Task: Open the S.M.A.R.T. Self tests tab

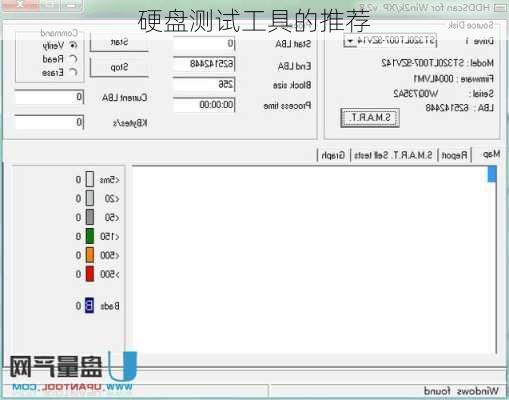Action: coord(393,155)
